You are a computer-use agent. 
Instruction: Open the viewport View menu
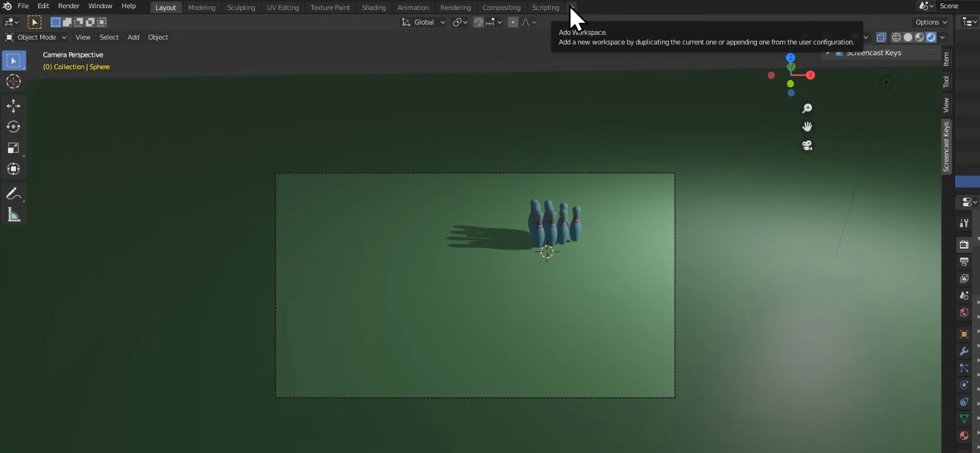pos(83,37)
